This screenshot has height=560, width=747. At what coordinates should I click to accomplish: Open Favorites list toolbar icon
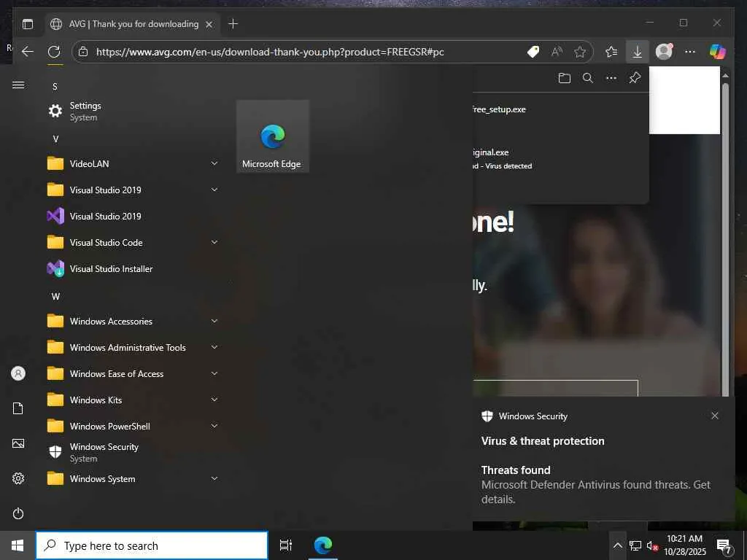pos(612,52)
